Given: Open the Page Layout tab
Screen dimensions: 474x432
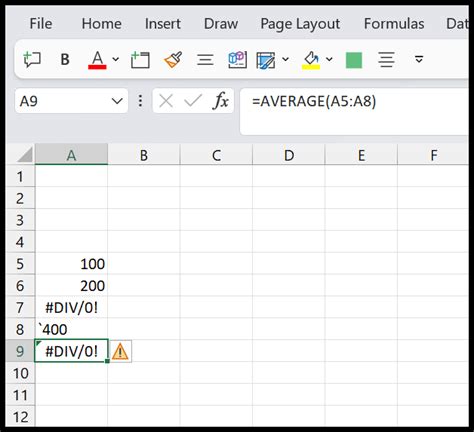Looking at the screenshot, I should pos(300,24).
